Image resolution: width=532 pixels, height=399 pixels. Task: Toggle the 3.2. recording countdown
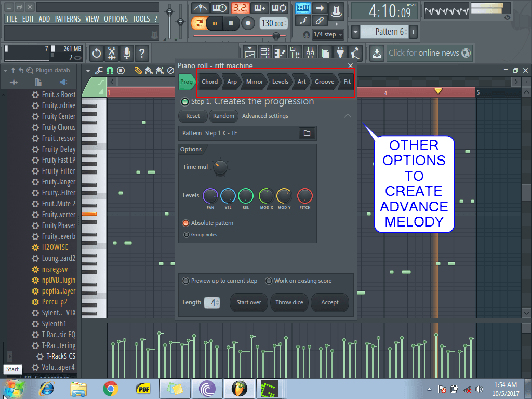click(x=240, y=8)
